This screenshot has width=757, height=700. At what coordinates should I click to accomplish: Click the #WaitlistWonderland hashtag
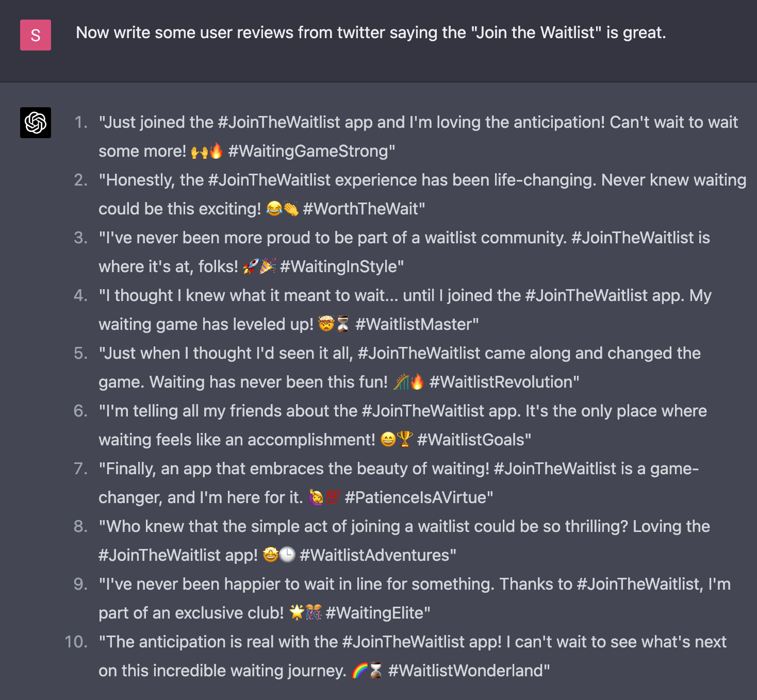click(x=469, y=671)
